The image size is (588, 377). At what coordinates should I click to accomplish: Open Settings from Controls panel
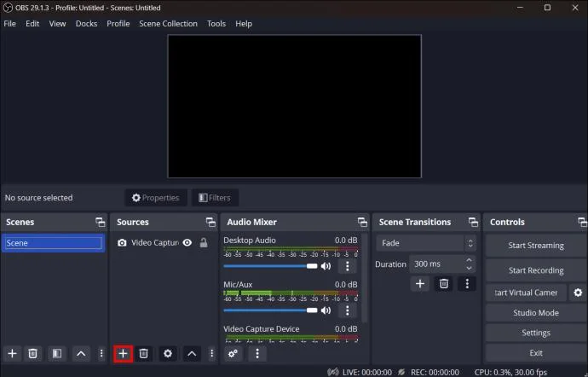tap(536, 333)
